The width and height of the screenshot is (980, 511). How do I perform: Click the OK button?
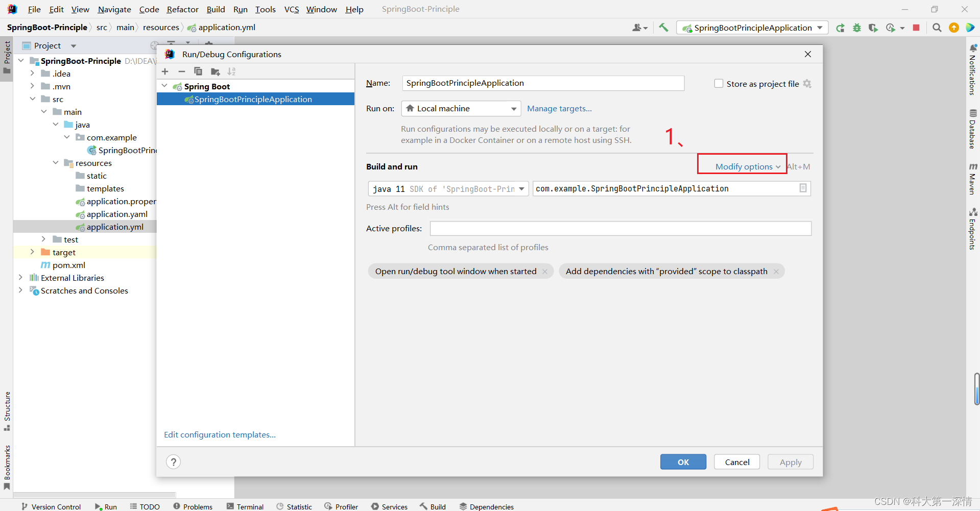pyautogui.click(x=683, y=462)
